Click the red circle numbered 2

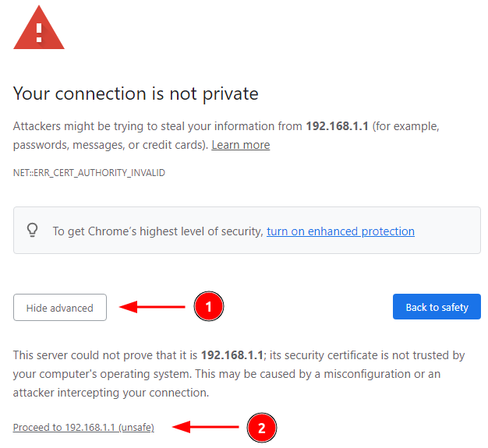[260, 427]
